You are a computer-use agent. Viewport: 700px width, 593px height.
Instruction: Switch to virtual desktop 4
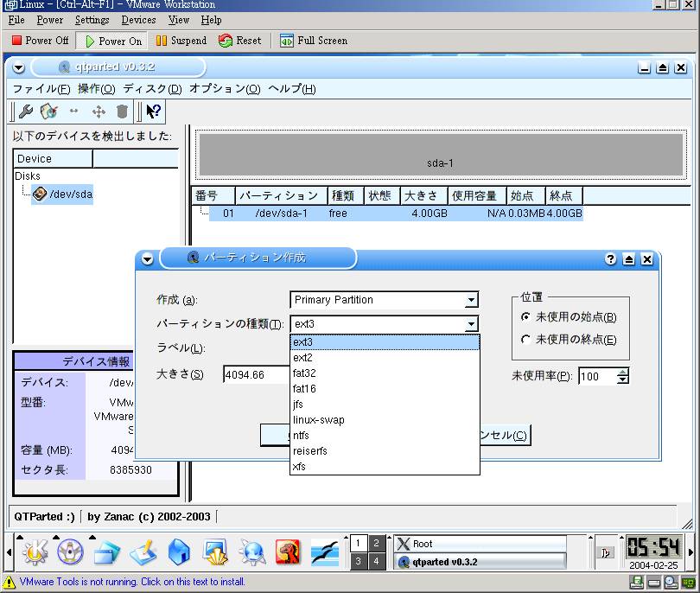coord(376,561)
